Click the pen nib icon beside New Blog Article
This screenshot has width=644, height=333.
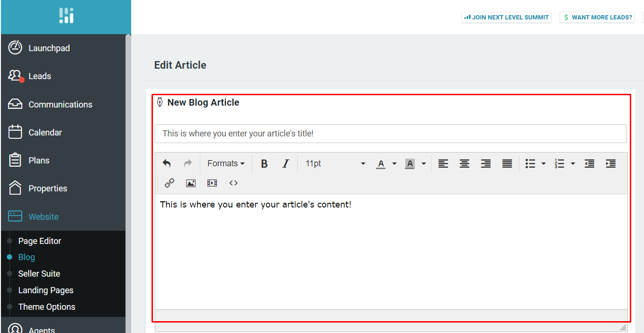(x=160, y=102)
